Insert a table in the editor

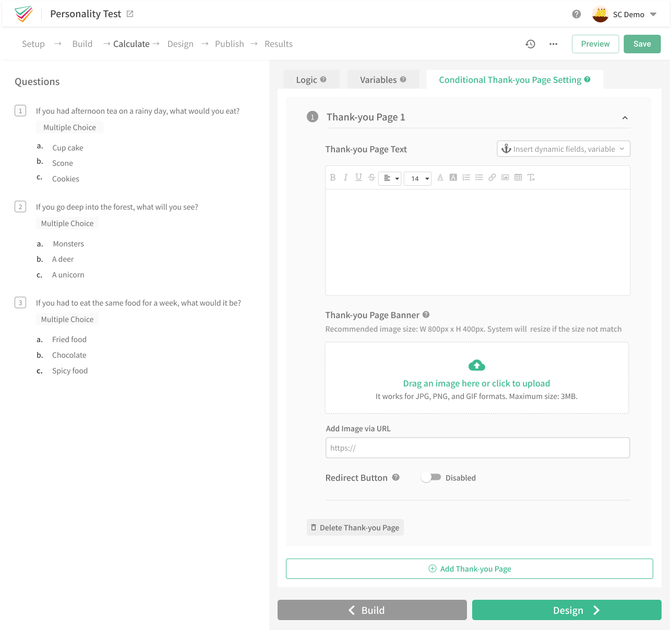(x=518, y=177)
